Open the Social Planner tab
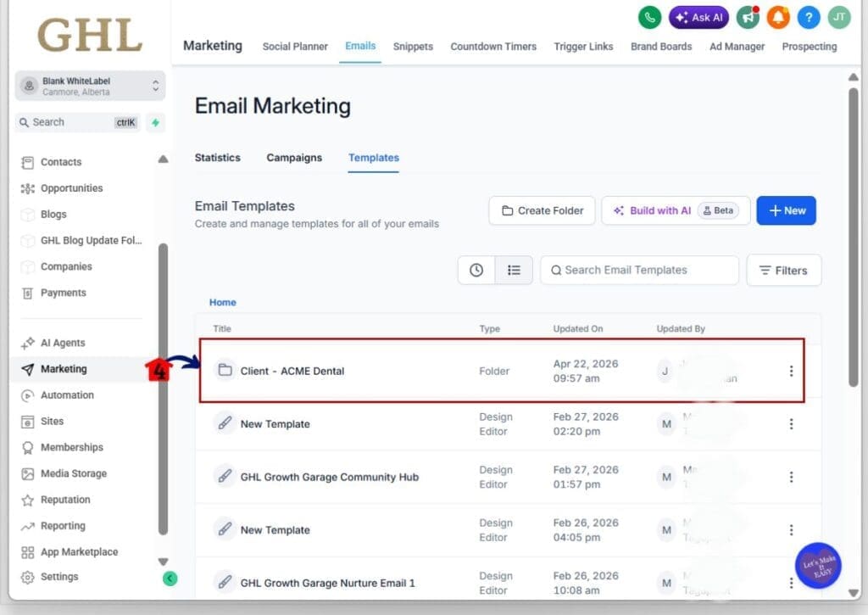Image resolution: width=868 pixels, height=615 pixels. pos(295,47)
